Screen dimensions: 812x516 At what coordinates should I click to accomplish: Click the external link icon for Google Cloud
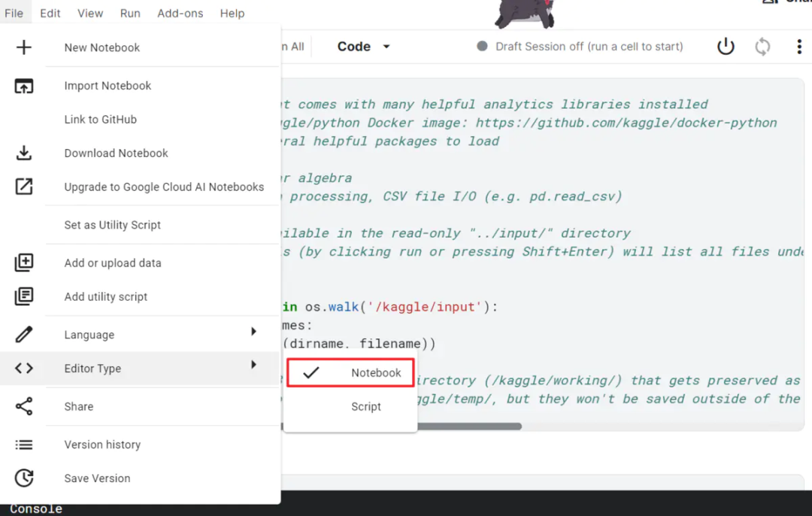pyautogui.click(x=24, y=187)
